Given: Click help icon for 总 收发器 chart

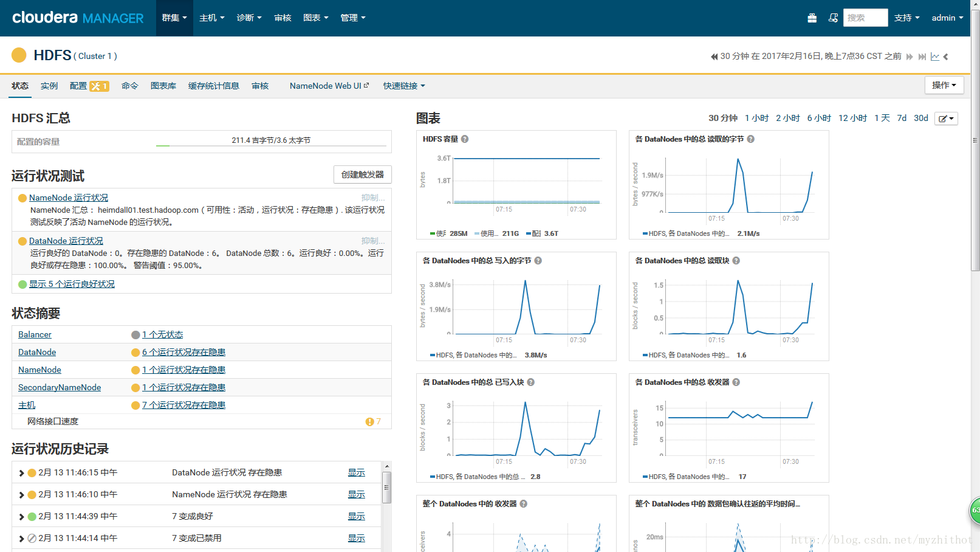Looking at the screenshot, I should click(736, 382).
